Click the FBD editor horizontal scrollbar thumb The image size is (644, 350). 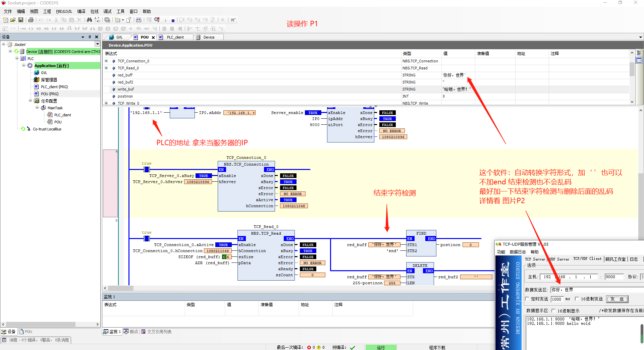121,288
